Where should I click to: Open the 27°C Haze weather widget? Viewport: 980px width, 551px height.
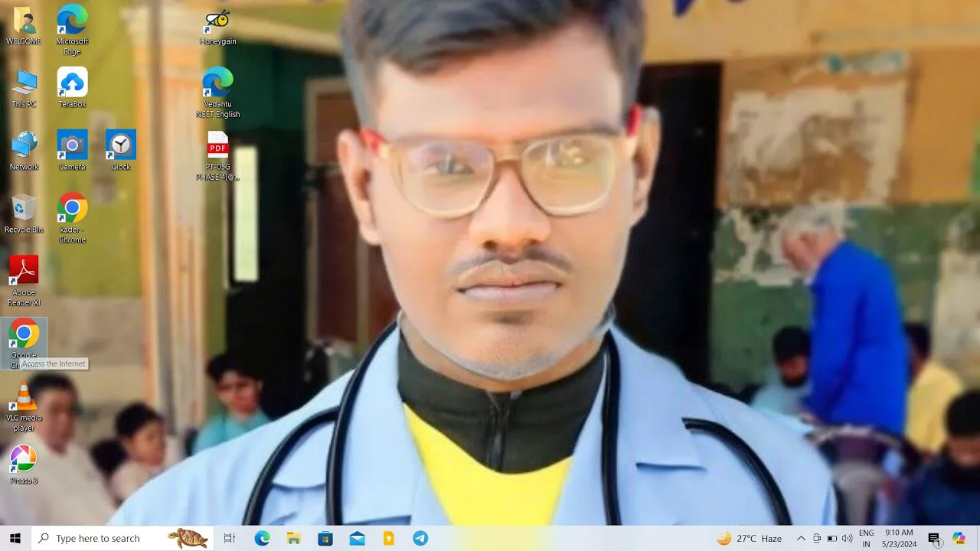click(x=749, y=539)
